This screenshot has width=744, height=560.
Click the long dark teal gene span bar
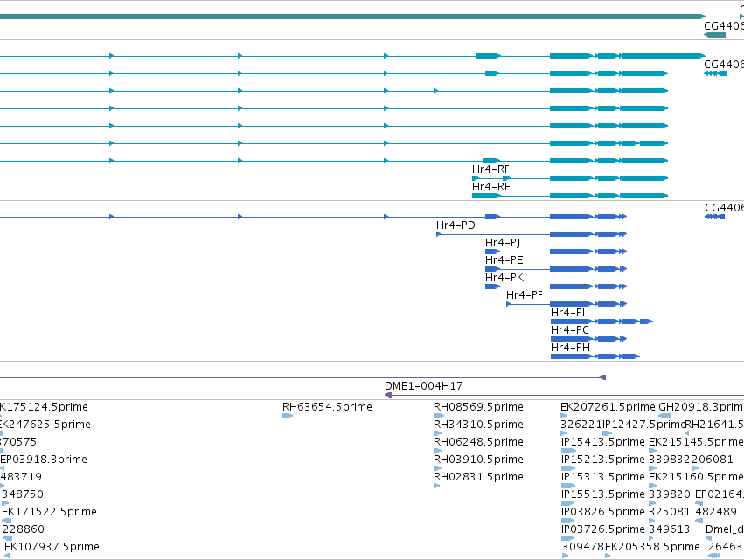coord(352,17)
